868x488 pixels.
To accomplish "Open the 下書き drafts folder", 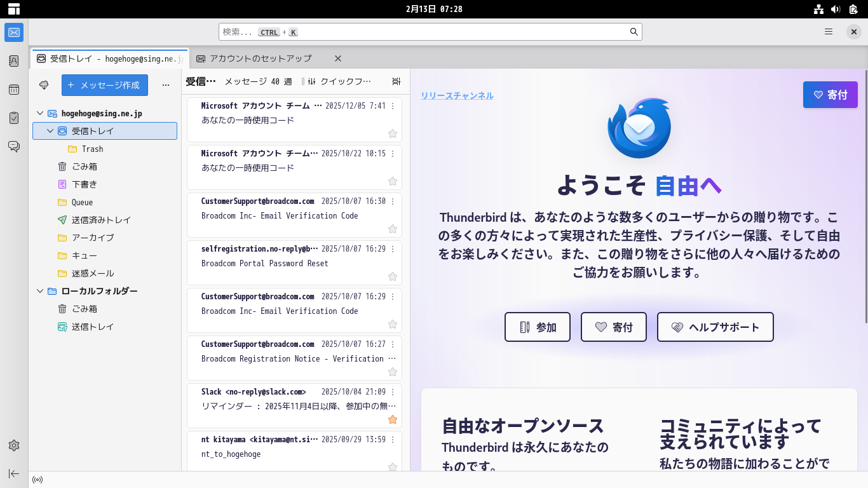I will [105, 184].
